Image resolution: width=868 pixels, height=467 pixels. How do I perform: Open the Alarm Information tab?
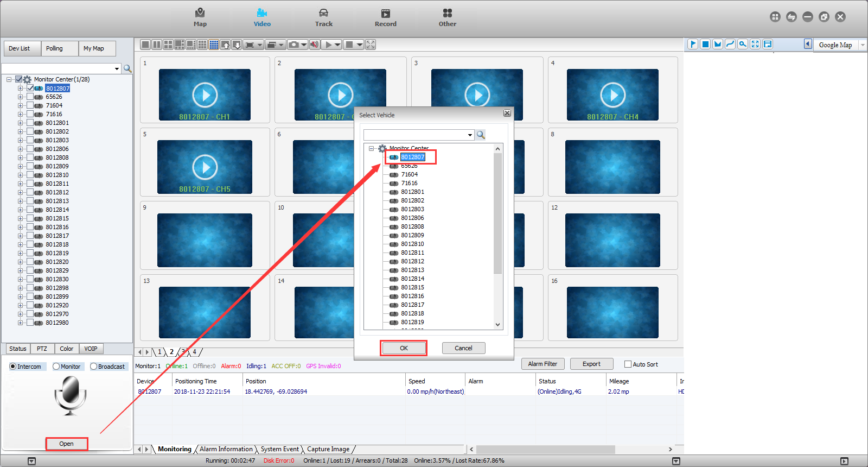tap(226, 449)
